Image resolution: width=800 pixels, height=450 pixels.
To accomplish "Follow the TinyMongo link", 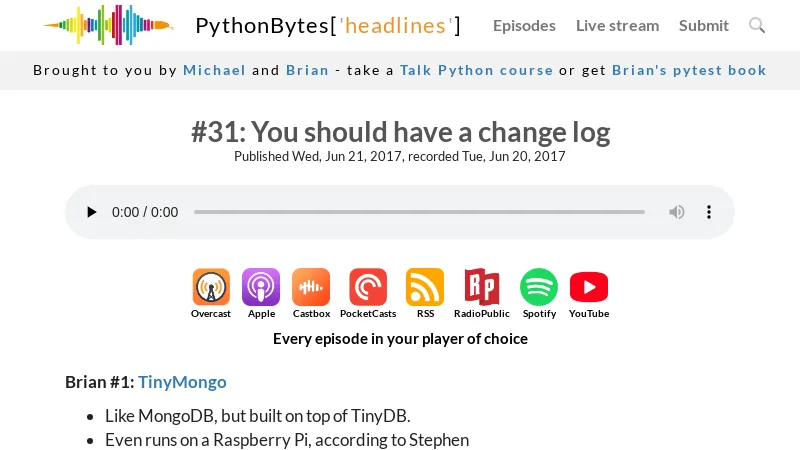I will 182,381.
